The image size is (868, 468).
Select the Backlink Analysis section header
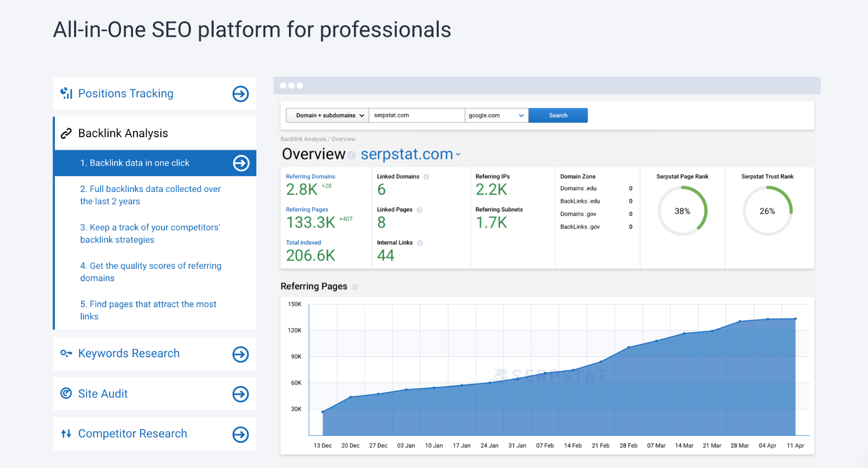pyautogui.click(x=155, y=133)
